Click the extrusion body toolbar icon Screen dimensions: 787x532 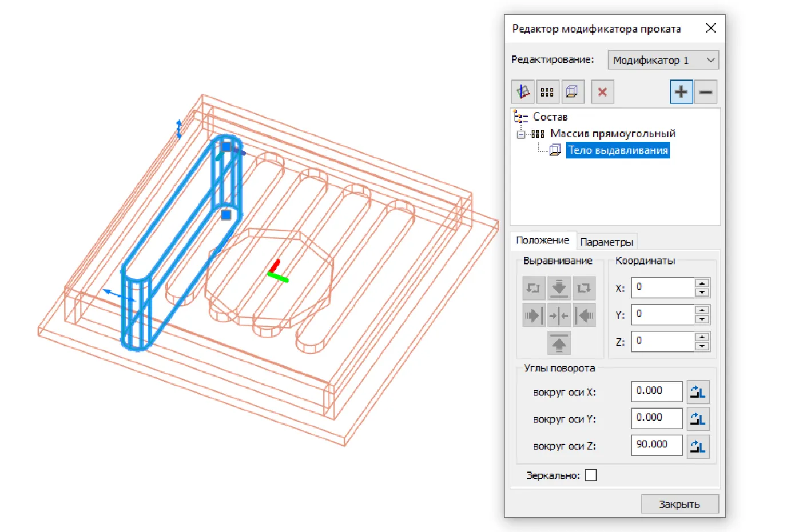[x=572, y=92]
